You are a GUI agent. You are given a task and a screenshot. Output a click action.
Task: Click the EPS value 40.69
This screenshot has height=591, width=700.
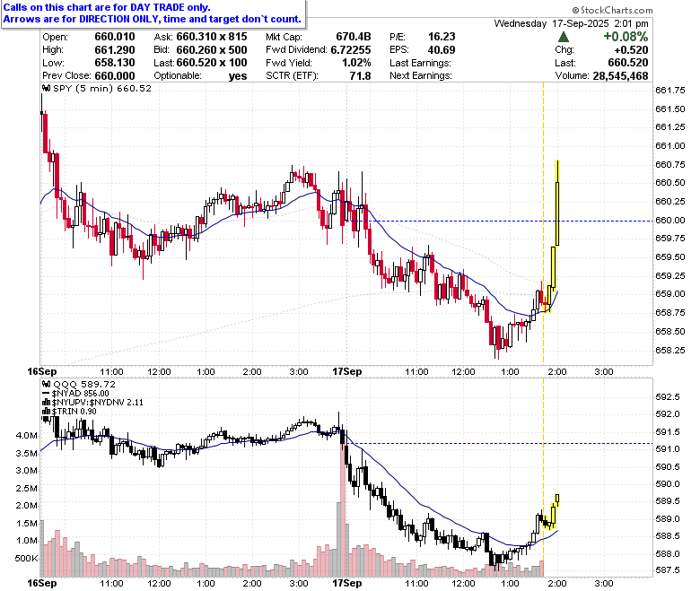[x=442, y=50]
